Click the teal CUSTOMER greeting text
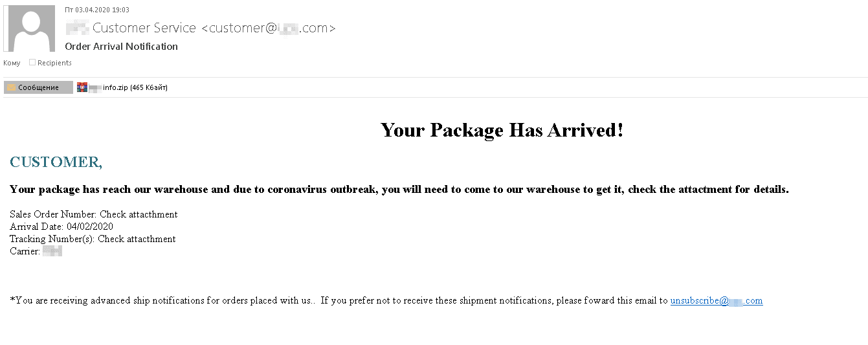Image resolution: width=868 pixels, height=345 pixels. 56,162
